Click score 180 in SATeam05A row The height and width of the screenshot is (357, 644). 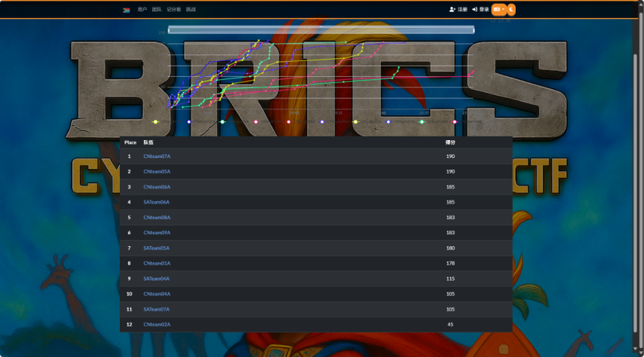tap(450, 248)
